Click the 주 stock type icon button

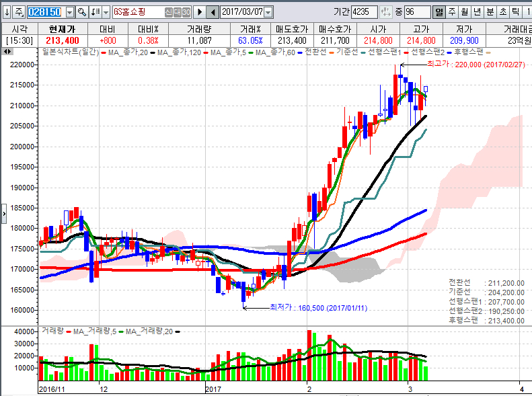(18, 12)
